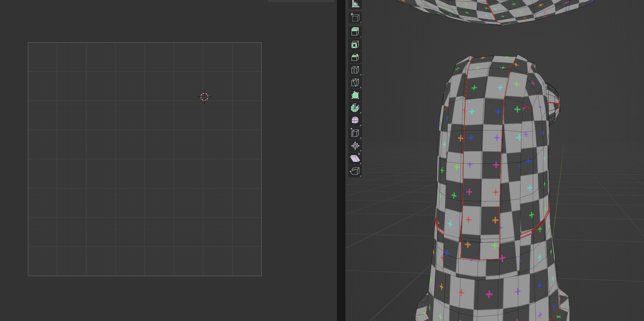644x321 pixels.
Task: Select the Shrink/Fatten tool
Action: [x=355, y=146]
